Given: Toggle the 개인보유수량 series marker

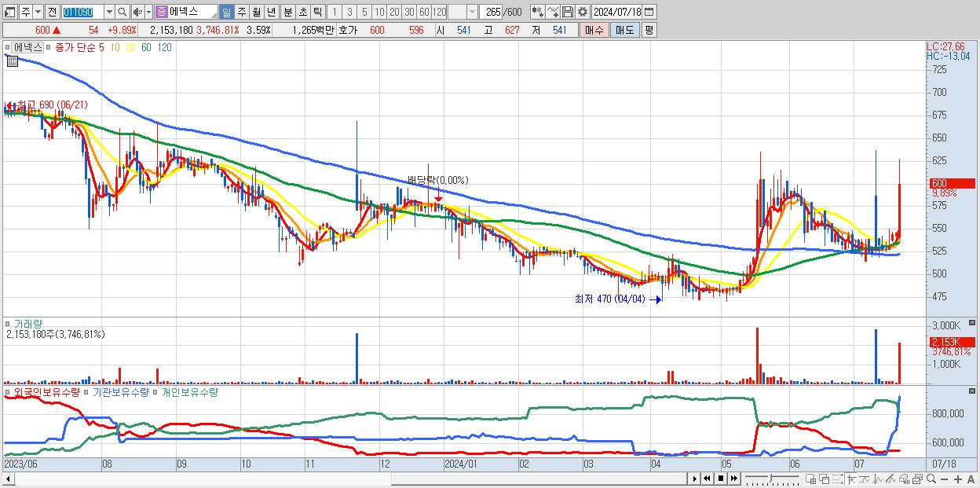Looking at the screenshot, I should [155, 391].
